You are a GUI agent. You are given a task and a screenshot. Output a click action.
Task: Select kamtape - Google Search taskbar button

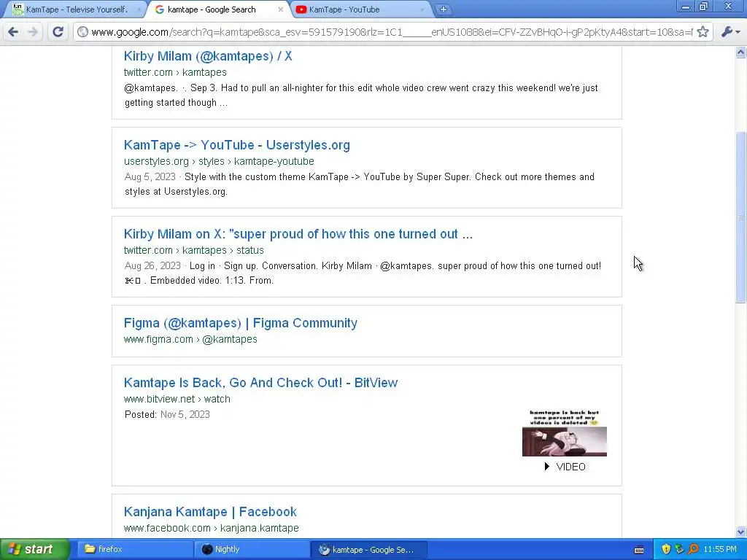(368, 550)
